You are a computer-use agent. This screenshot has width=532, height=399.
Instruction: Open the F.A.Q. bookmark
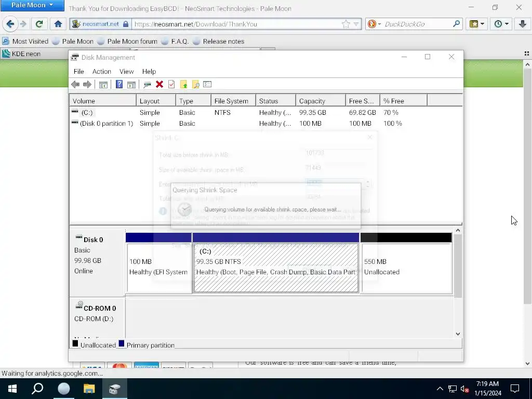[175, 42]
